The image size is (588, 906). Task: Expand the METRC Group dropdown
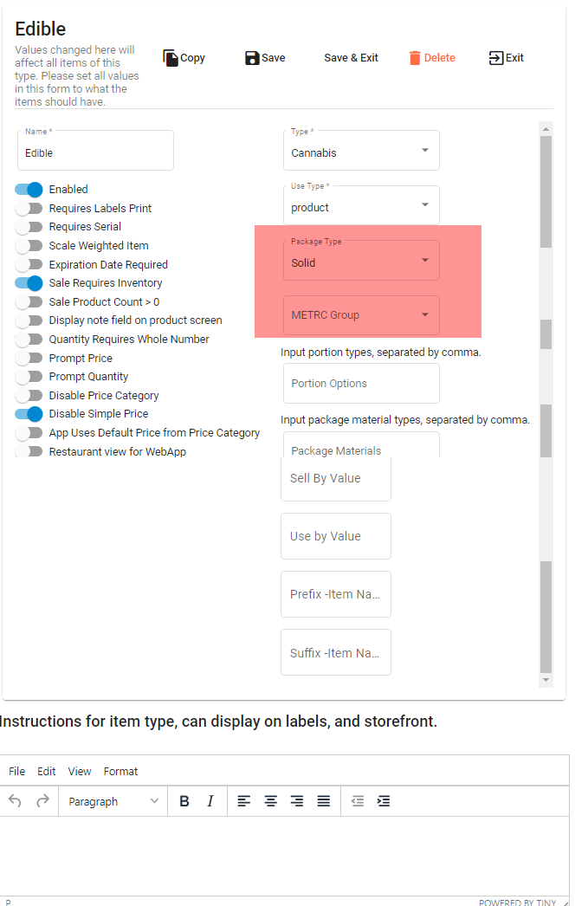point(361,315)
